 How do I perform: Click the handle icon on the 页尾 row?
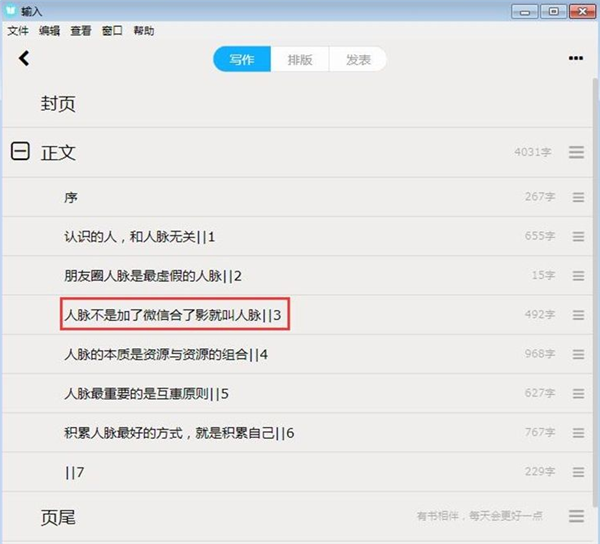click(576, 516)
